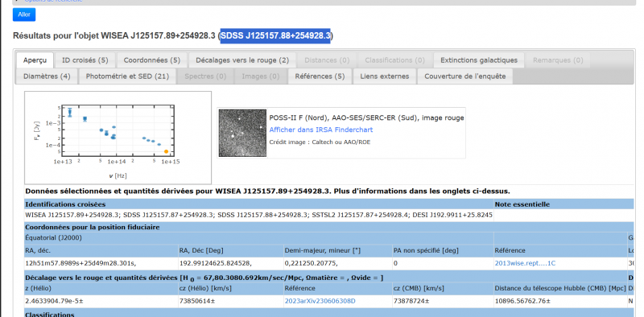Click the orange data point in SED plot
The height and width of the screenshot is (317, 644).
(167, 151)
